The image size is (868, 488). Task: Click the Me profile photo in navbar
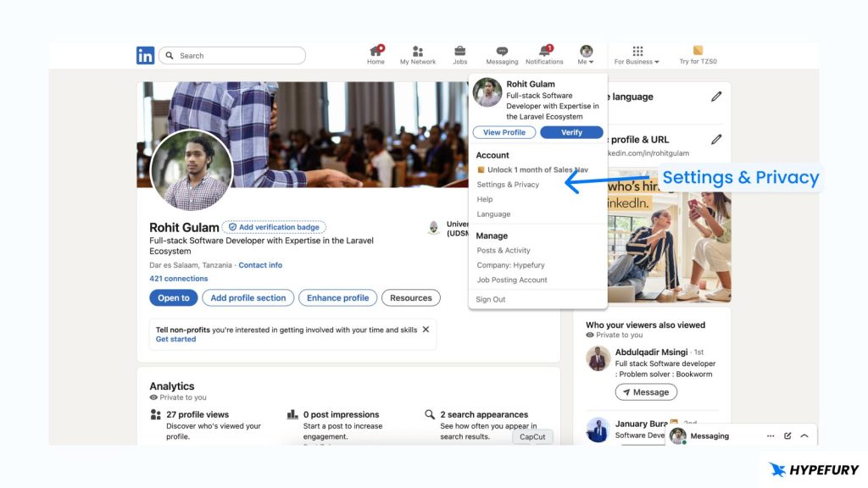coord(584,51)
